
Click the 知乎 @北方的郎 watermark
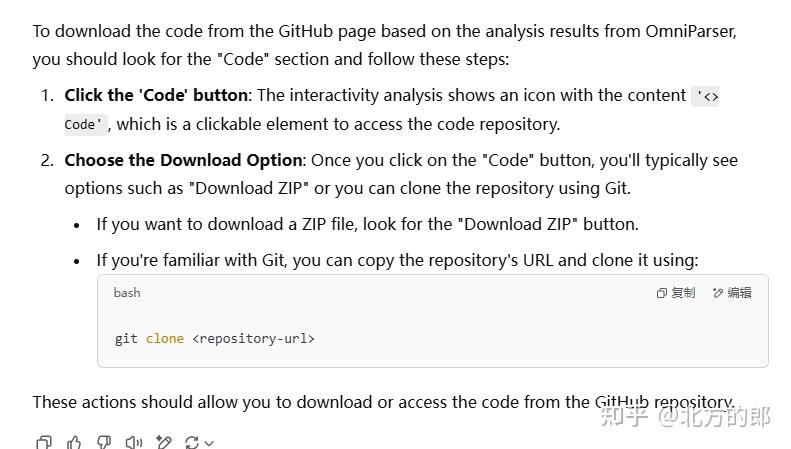tap(684, 416)
